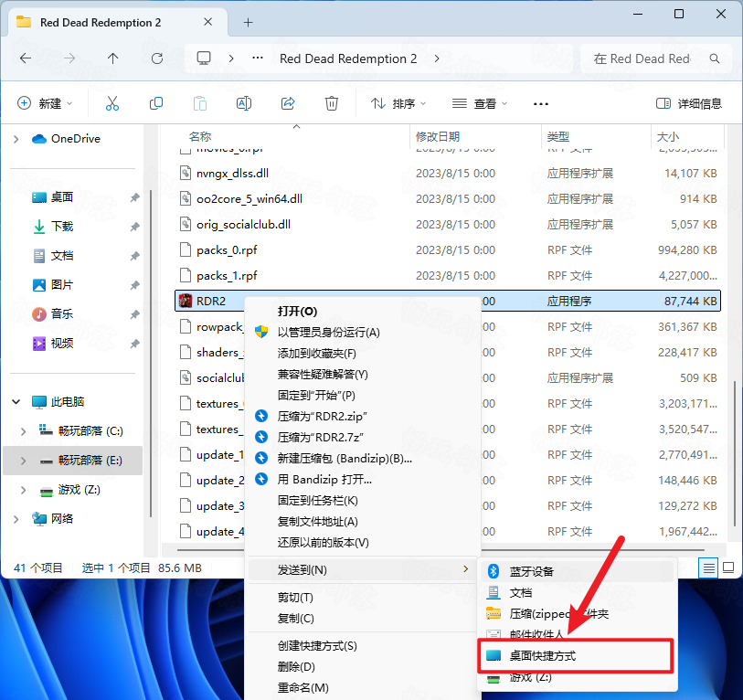Viewport: 743px width, 700px height.
Task: Open 下载 in the sidebar
Action: click(61, 227)
